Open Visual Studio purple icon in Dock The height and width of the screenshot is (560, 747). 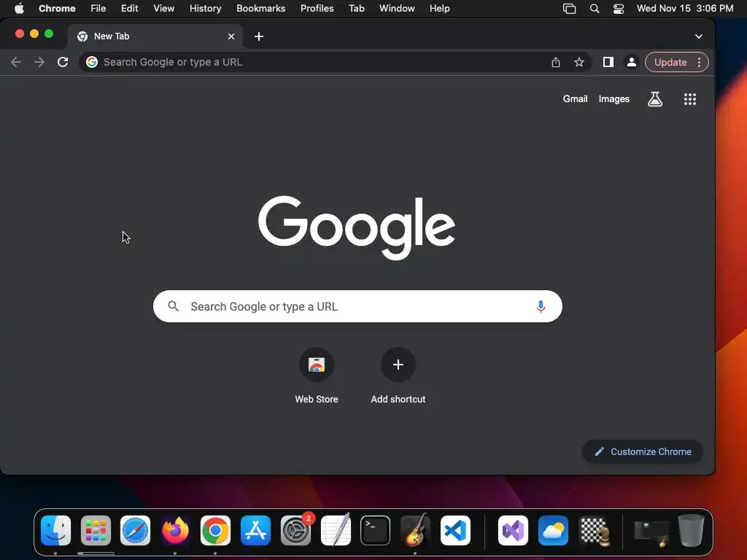(513, 530)
